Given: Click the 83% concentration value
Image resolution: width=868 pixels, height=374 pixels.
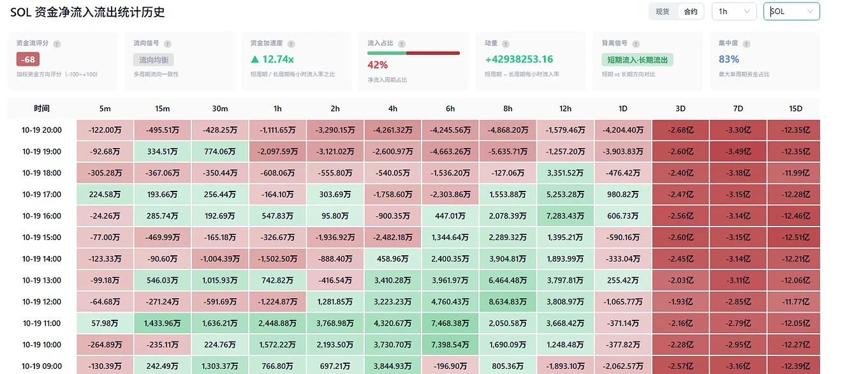Looking at the screenshot, I should pos(729,59).
